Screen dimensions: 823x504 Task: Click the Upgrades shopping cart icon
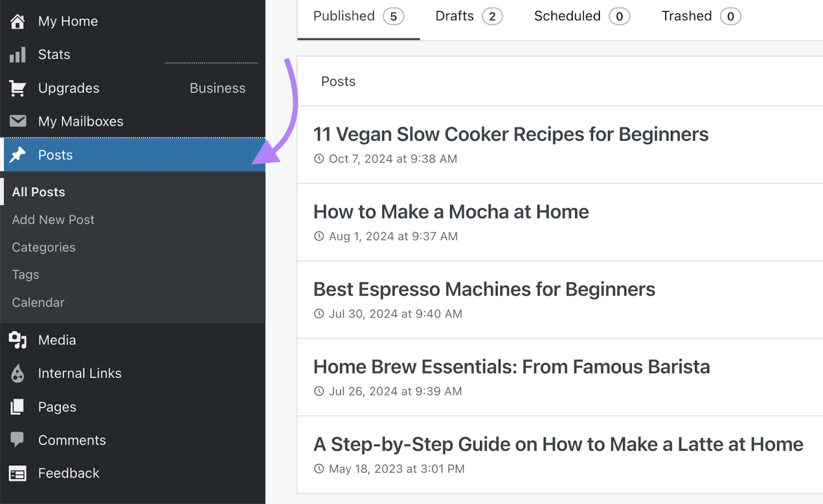coord(17,88)
